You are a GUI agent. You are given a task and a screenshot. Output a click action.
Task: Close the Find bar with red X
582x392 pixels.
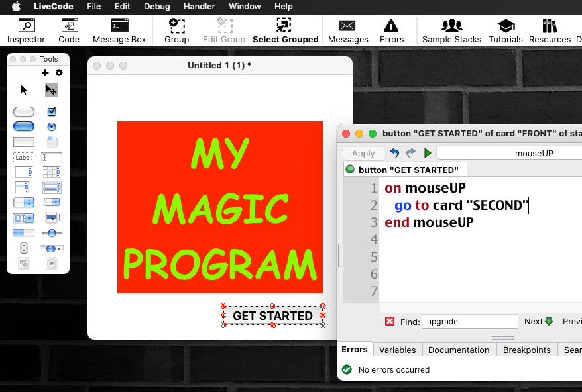click(x=390, y=321)
